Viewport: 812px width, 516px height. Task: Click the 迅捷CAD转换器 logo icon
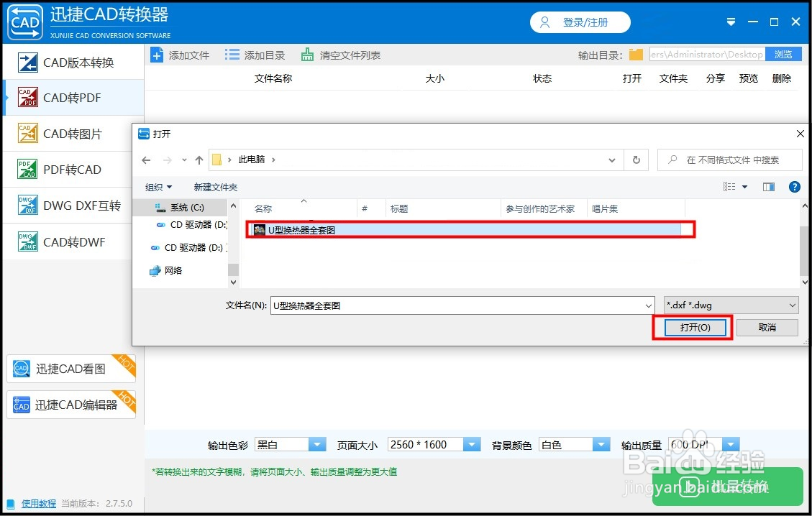[x=25, y=22]
